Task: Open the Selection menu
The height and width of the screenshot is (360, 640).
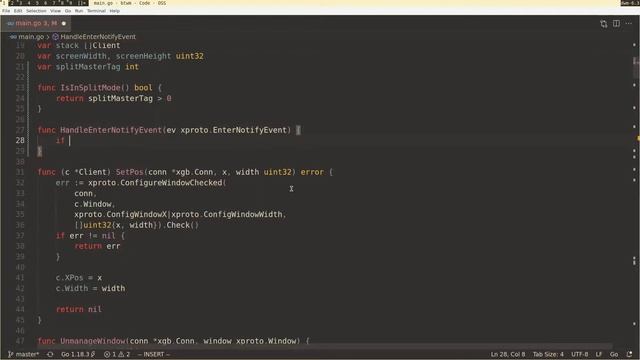Action: click(x=36, y=11)
